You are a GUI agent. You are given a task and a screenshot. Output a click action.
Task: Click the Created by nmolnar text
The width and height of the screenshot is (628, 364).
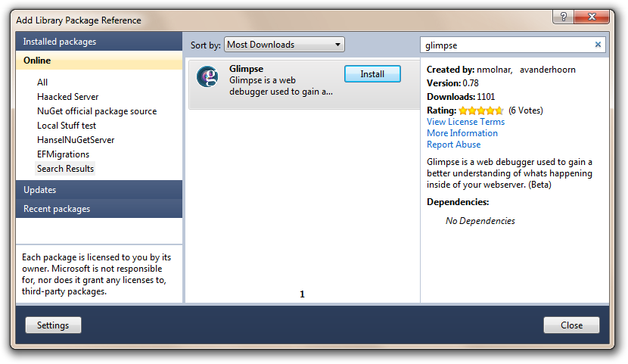(469, 70)
